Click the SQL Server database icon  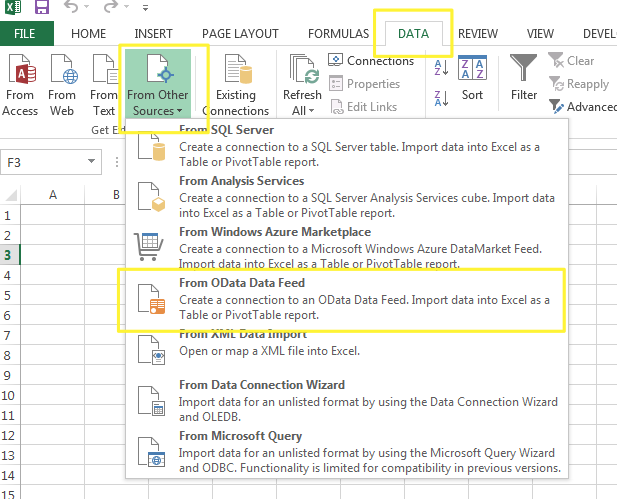[x=151, y=146]
